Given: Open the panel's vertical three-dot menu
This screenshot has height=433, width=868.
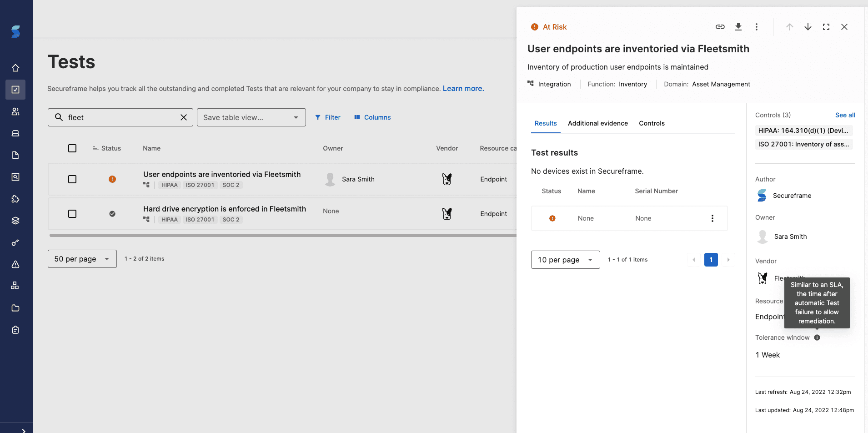Looking at the screenshot, I should tap(757, 27).
